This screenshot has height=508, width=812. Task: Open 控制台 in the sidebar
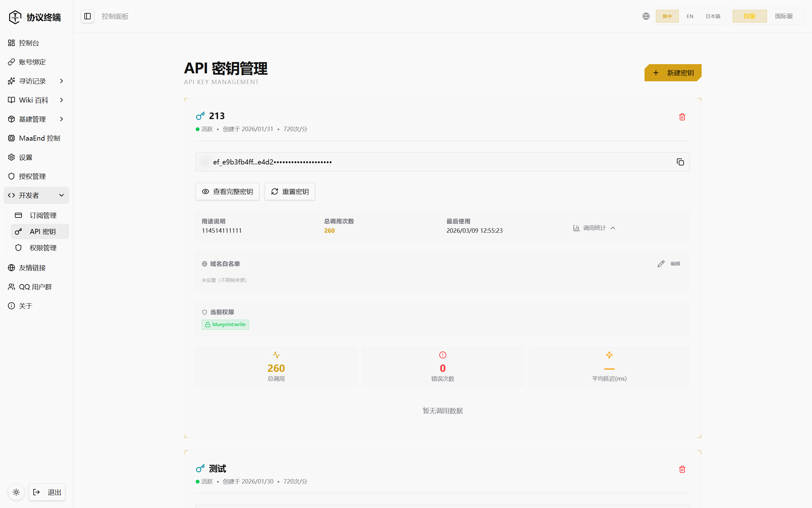pyautogui.click(x=36, y=43)
